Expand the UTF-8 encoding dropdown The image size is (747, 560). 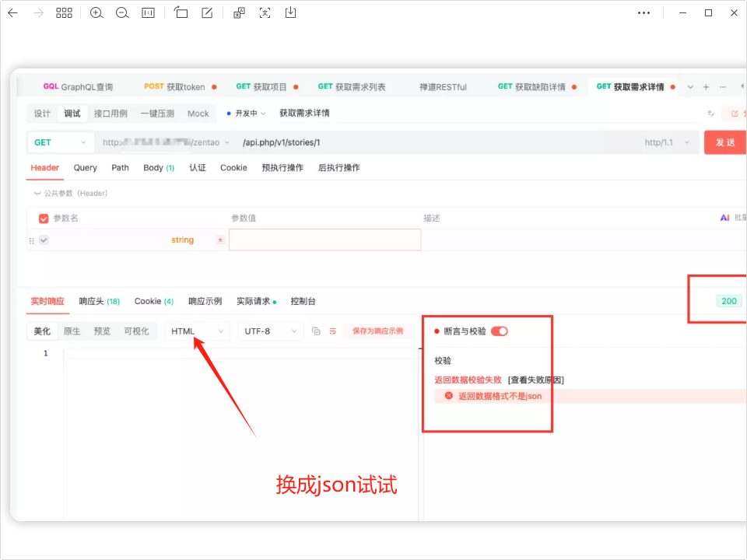tap(271, 331)
